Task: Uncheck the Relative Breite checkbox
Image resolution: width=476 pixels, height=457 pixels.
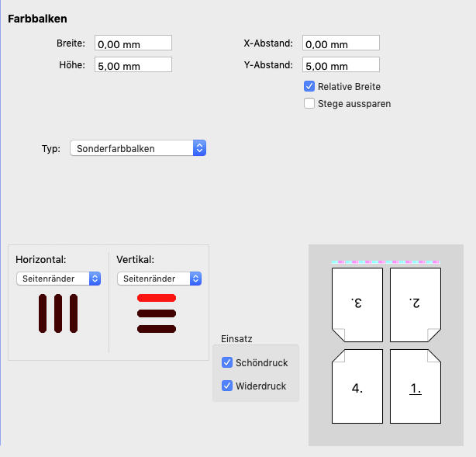Action: (x=309, y=86)
